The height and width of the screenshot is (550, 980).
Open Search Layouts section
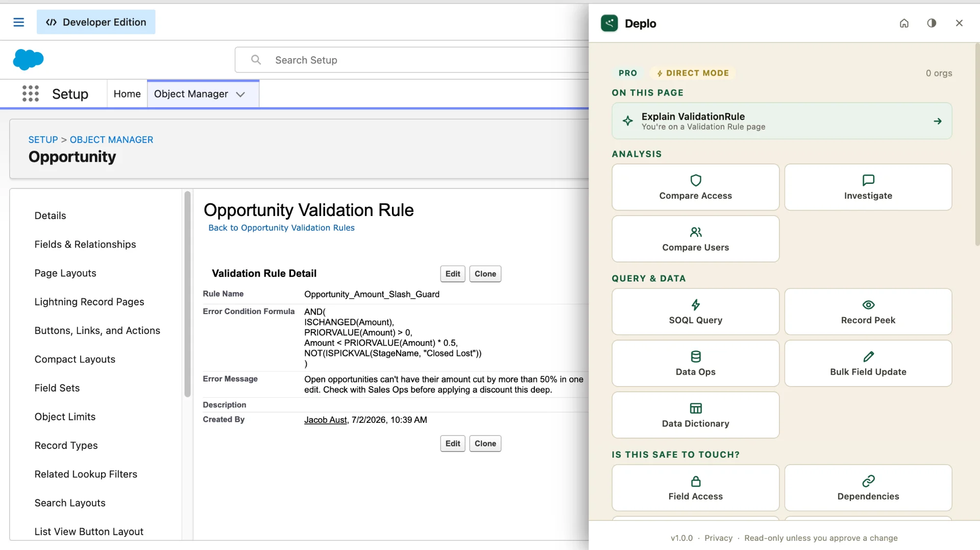70,503
